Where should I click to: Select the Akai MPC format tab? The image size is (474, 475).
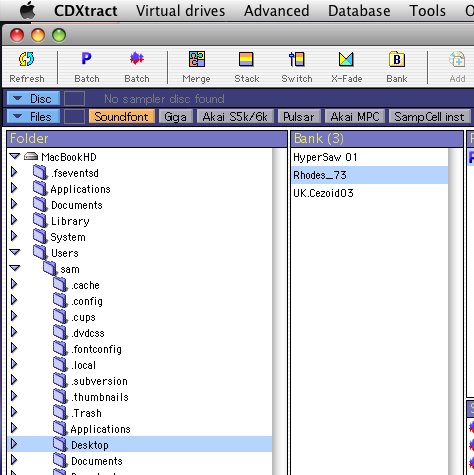pos(355,117)
